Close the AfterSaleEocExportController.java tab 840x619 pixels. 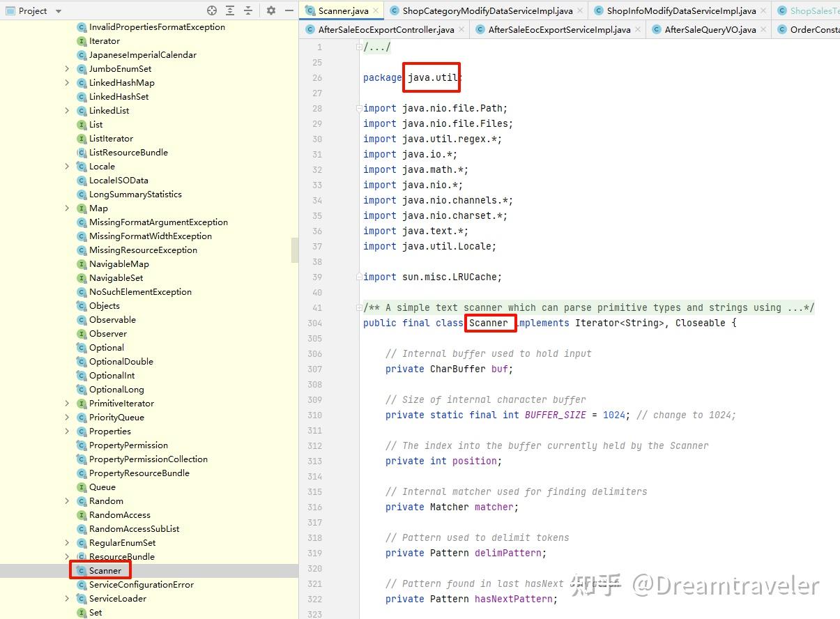459,29
